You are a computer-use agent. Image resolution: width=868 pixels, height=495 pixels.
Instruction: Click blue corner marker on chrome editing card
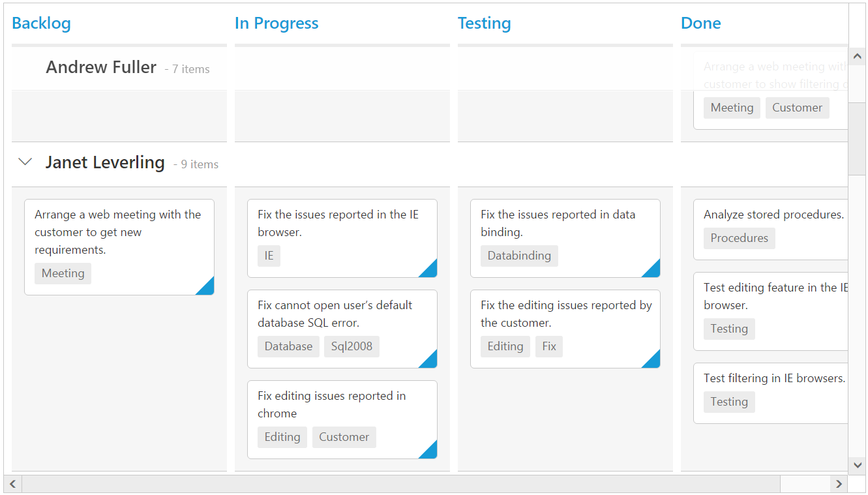coord(430,452)
